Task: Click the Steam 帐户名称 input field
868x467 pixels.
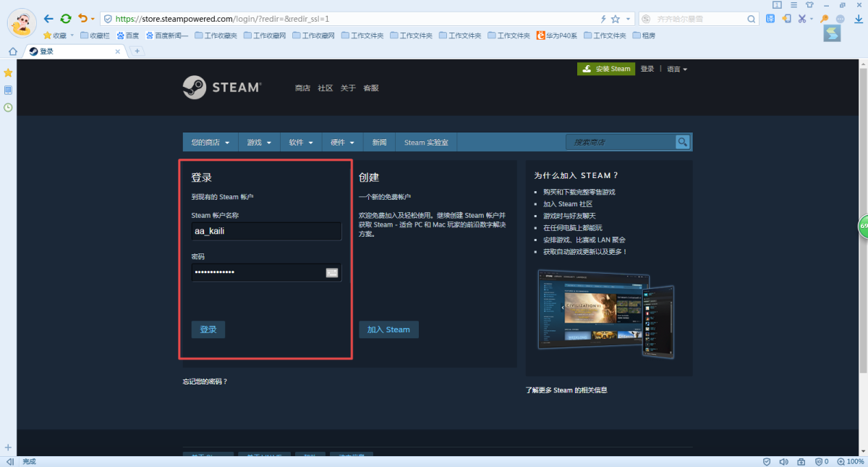Action: click(x=266, y=231)
